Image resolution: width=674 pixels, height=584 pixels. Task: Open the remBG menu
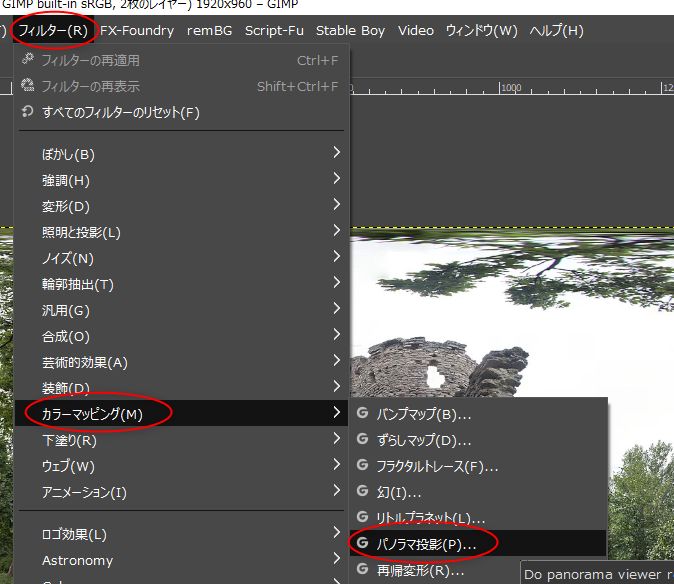click(209, 30)
